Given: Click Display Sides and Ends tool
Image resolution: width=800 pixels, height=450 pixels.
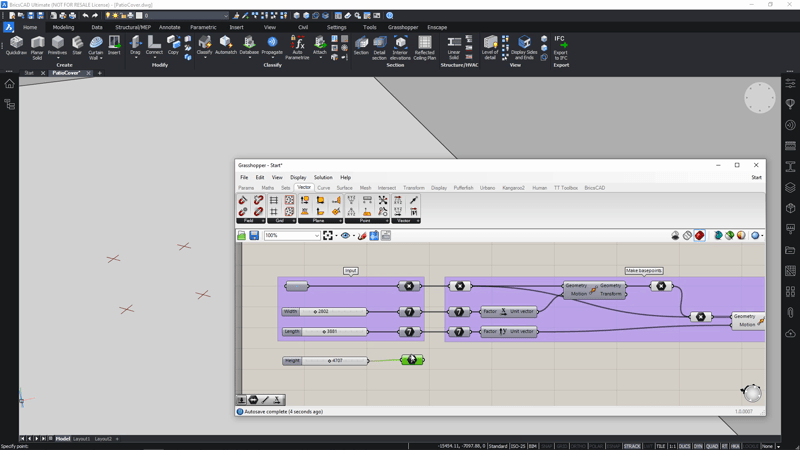Looking at the screenshot, I should pyautogui.click(x=524, y=47).
